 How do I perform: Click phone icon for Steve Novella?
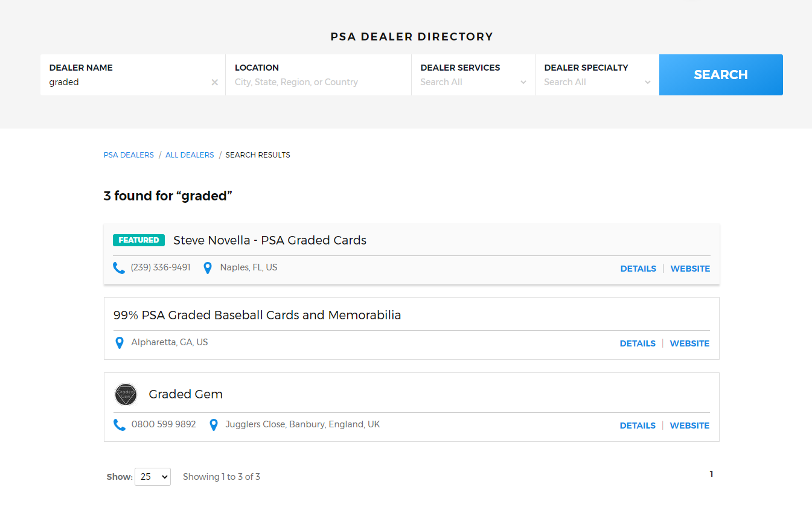pos(119,268)
